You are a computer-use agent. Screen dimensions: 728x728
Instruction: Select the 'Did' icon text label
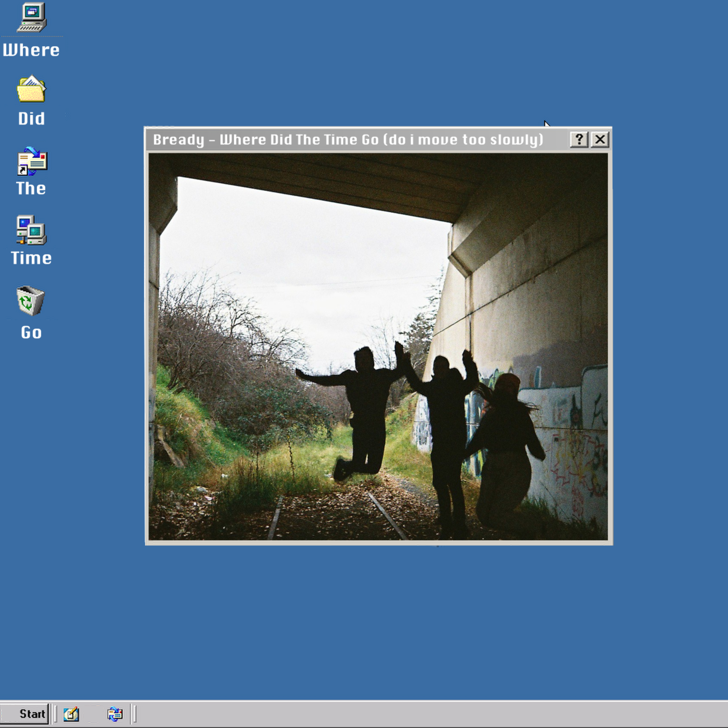(31, 119)
